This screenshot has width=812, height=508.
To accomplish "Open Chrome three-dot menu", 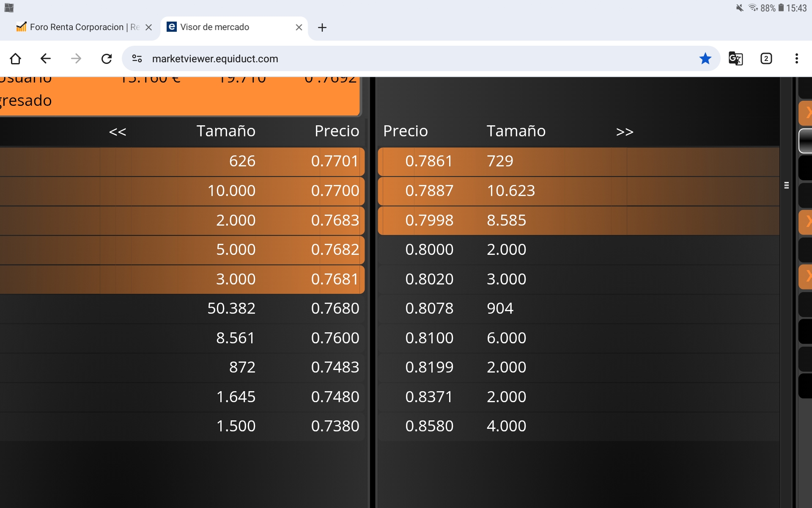I will tap(796, 58).
